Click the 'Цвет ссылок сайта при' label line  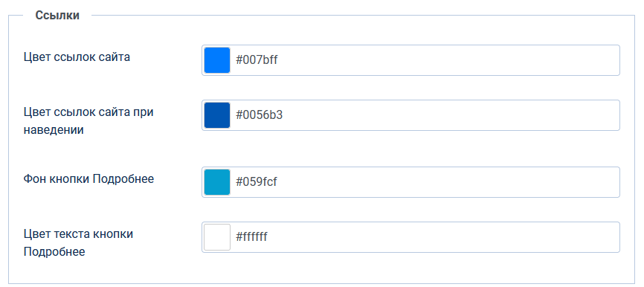[88, 112]
